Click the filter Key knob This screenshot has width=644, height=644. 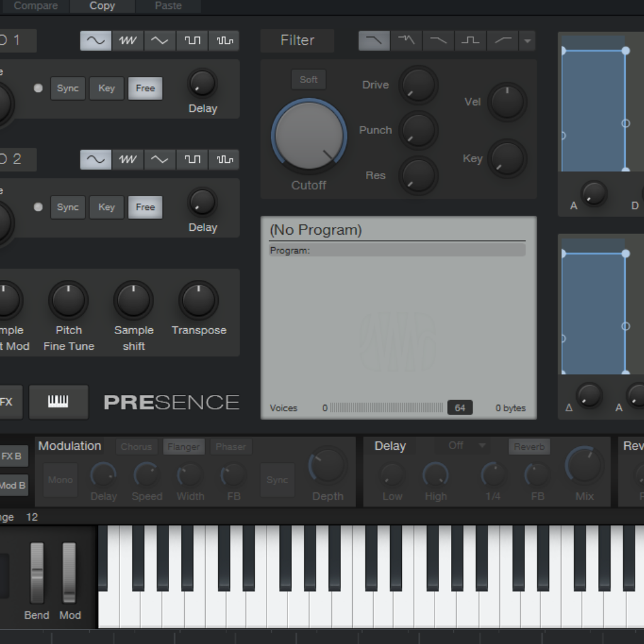508,158
